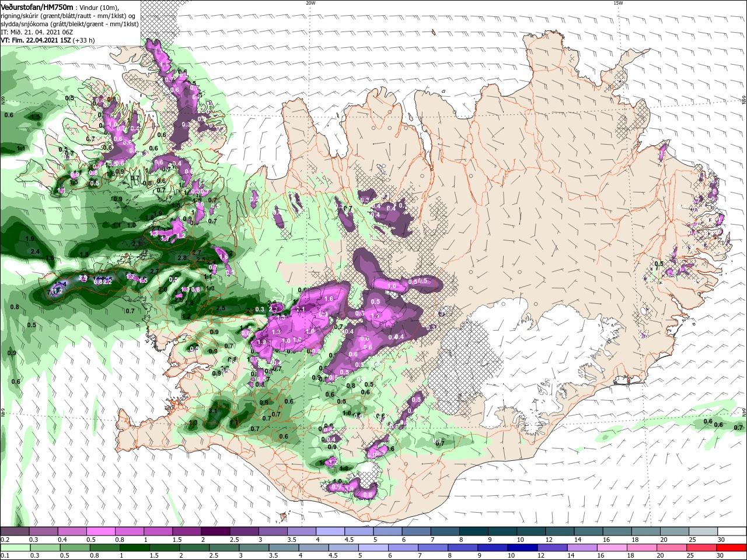Click the rigning/skúrir legend description line
This screenshot has width=747, height=560.
coord(69,16)
